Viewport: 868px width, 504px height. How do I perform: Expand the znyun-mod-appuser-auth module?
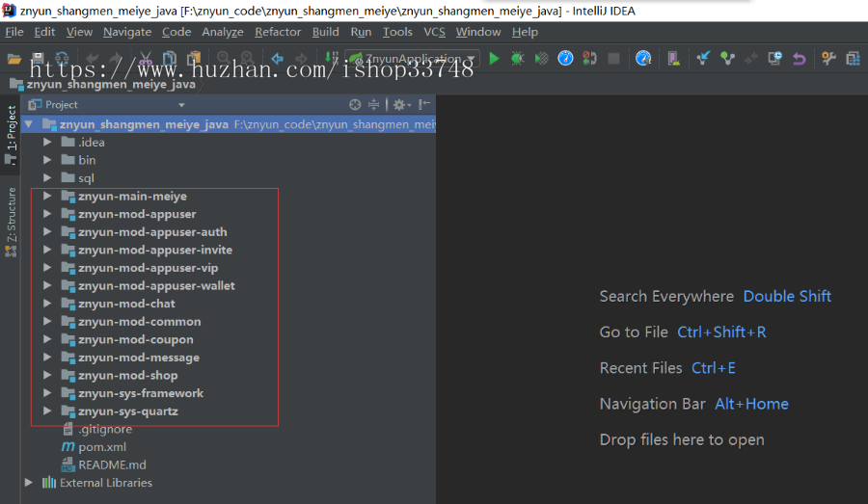click(x=47, y=232)
